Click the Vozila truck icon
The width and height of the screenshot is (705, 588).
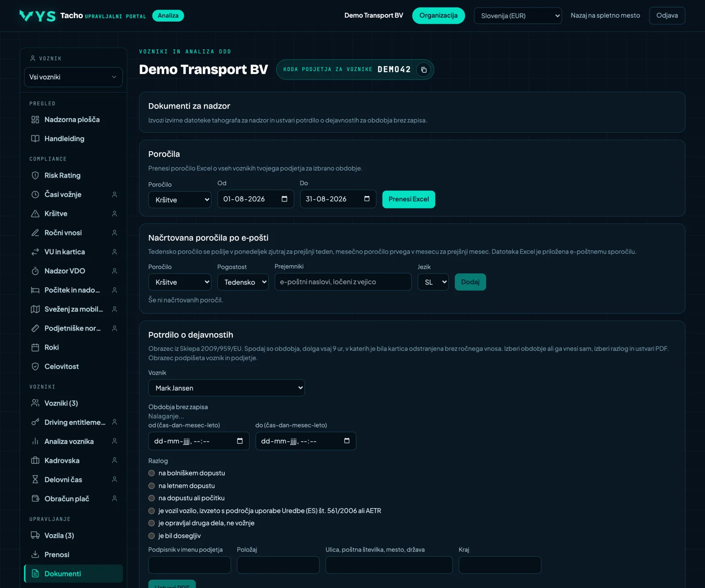tap(35, 536)
